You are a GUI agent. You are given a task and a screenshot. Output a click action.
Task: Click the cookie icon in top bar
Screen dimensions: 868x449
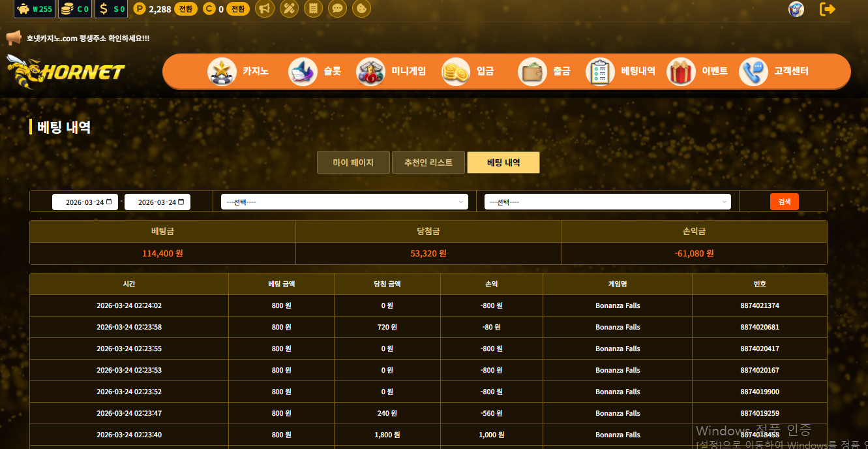coord(361,9)
